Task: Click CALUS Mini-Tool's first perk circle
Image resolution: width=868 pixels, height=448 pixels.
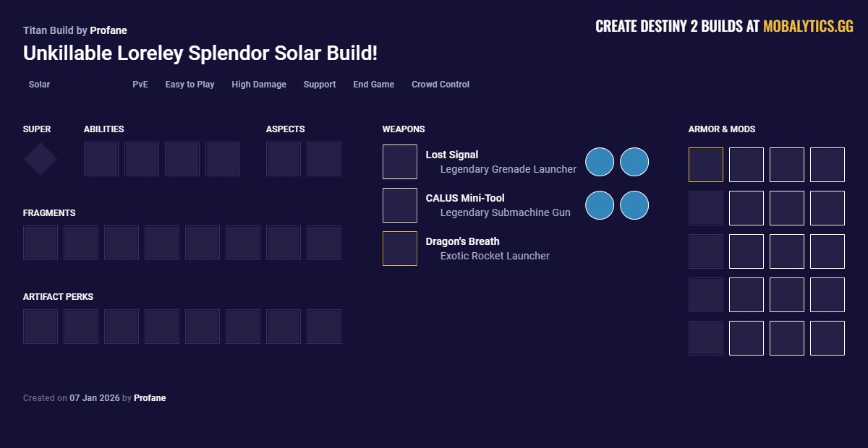Action: coord(600,205)
